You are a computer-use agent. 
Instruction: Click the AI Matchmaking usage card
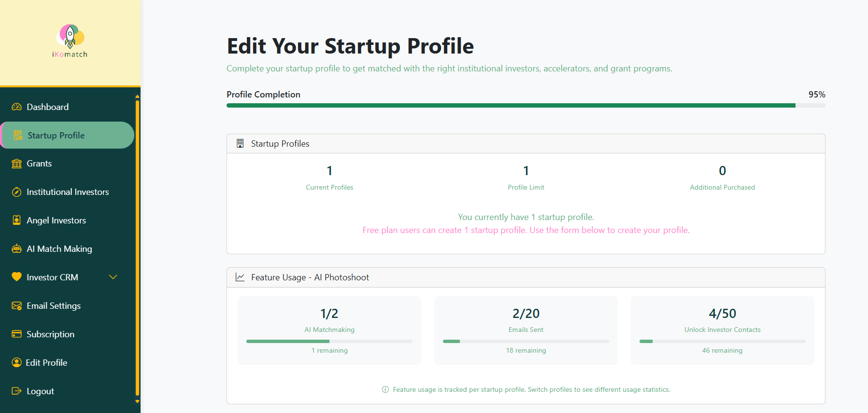pyautogui.click(x=329, y=330)
